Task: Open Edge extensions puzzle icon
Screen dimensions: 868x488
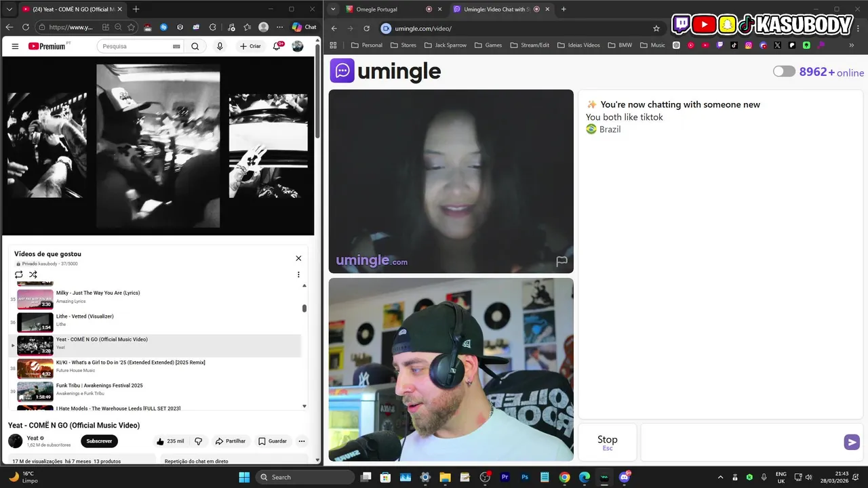Action: point(213,27)
